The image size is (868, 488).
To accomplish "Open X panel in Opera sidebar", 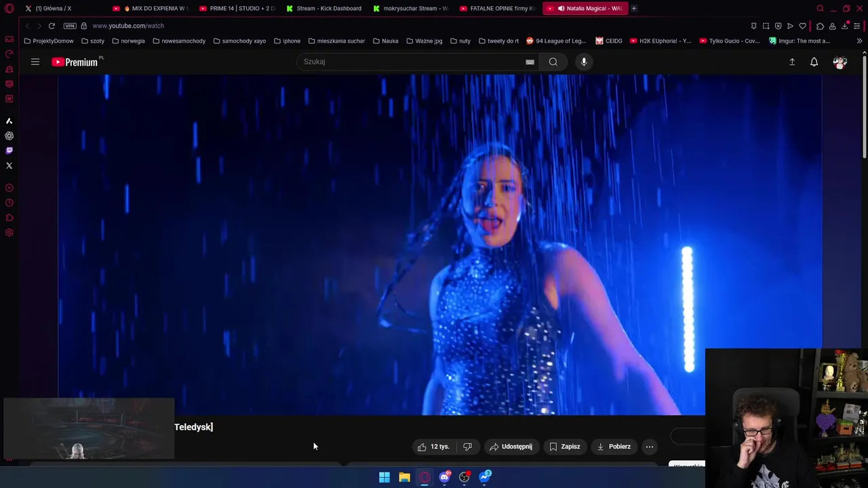I will pyautogui.click(x=9, y=165).
